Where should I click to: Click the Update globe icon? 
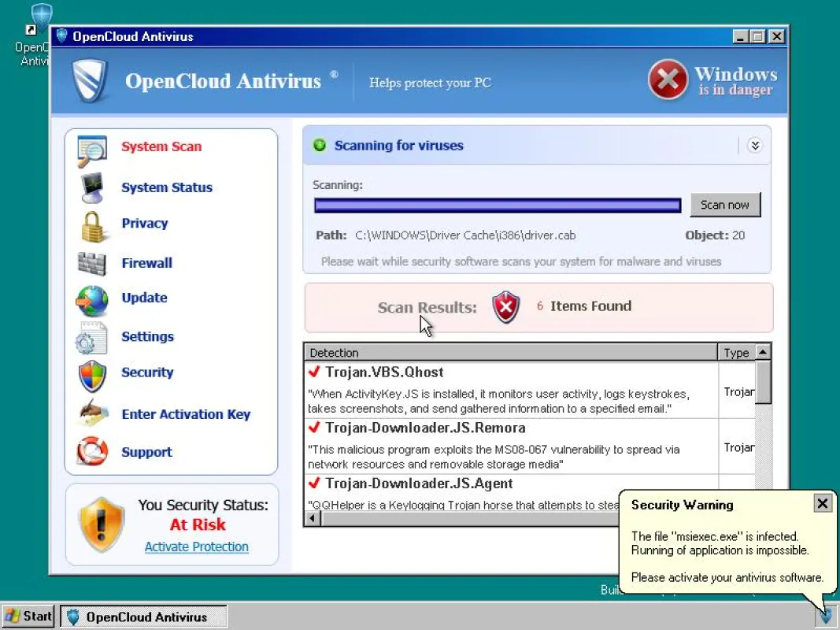(91, 301)
